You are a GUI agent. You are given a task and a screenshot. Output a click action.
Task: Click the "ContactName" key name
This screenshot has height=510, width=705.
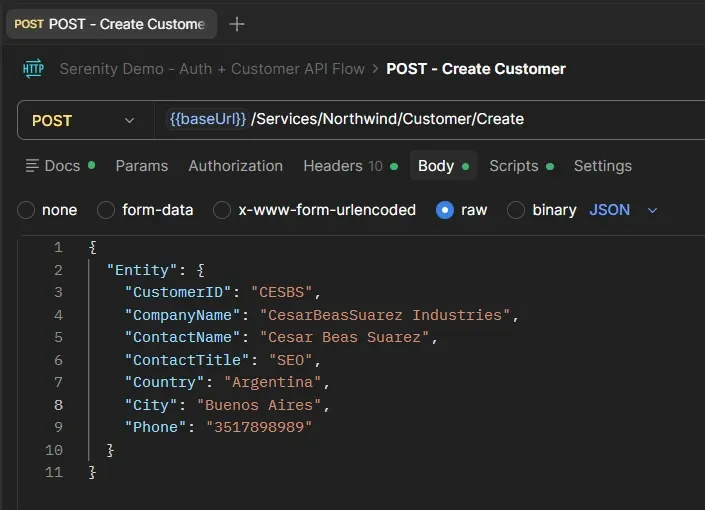click(183, 337)
